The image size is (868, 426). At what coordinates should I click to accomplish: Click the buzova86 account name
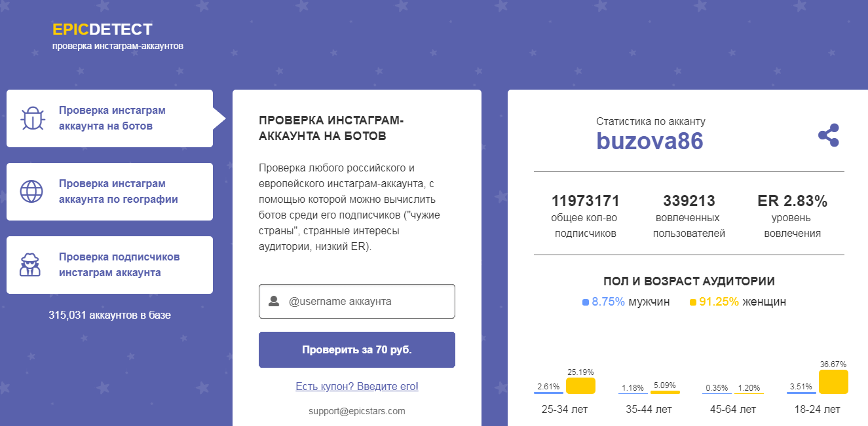(649, 141)
